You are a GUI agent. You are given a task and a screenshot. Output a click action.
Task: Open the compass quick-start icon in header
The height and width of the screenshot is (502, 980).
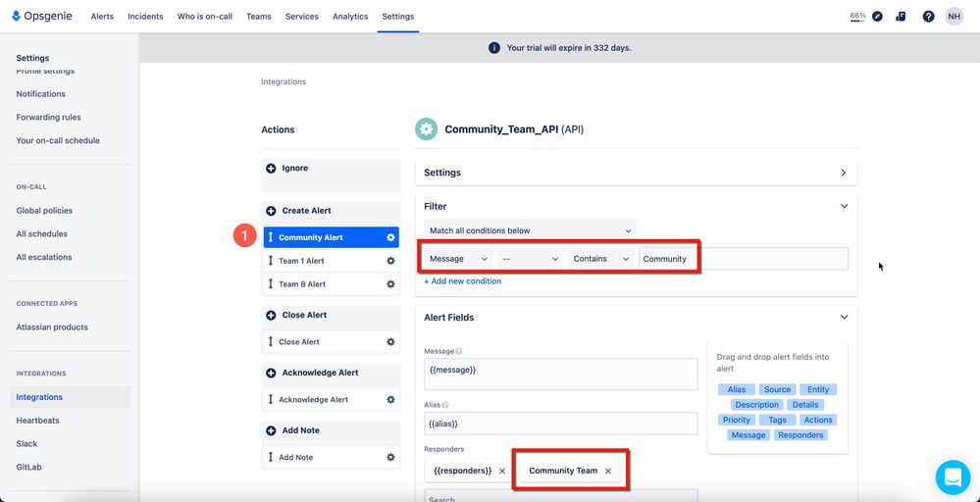pos(878,17)
